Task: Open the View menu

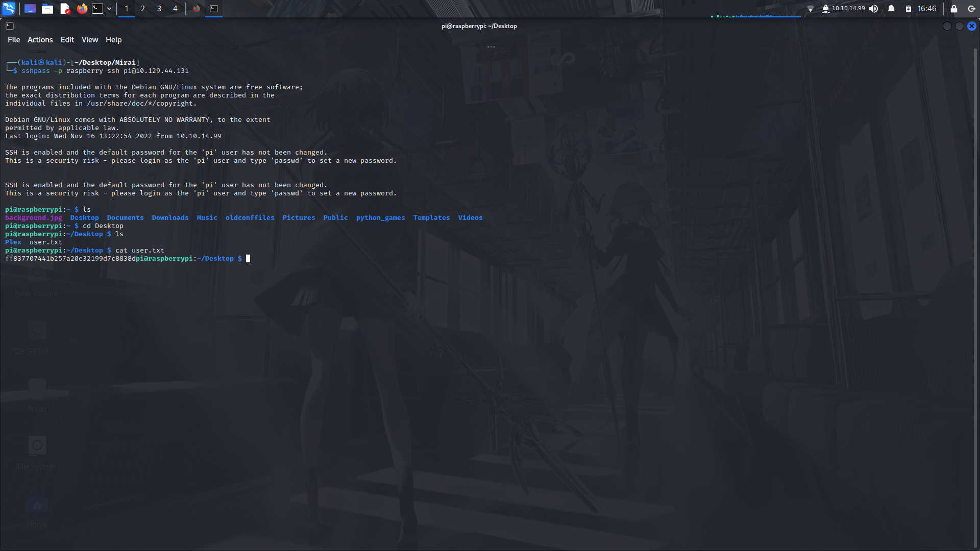Action: 89,39
